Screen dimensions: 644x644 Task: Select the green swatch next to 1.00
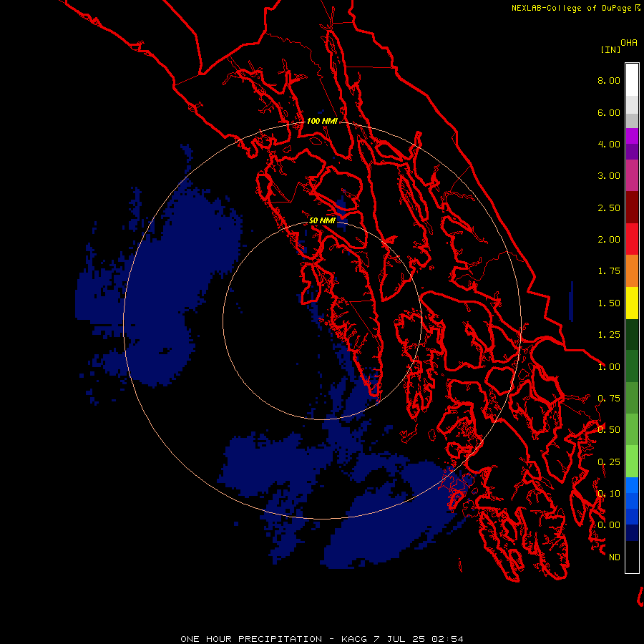632,366
